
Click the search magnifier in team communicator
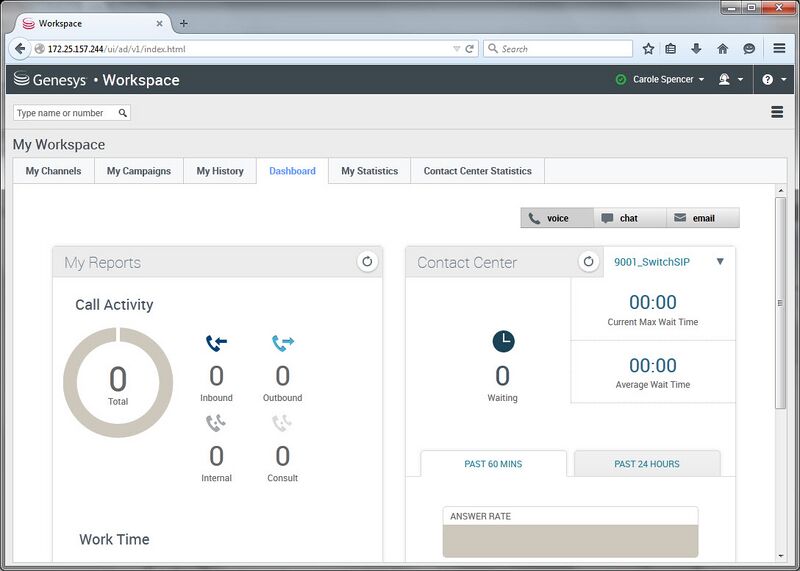click(x=123, y=113)
